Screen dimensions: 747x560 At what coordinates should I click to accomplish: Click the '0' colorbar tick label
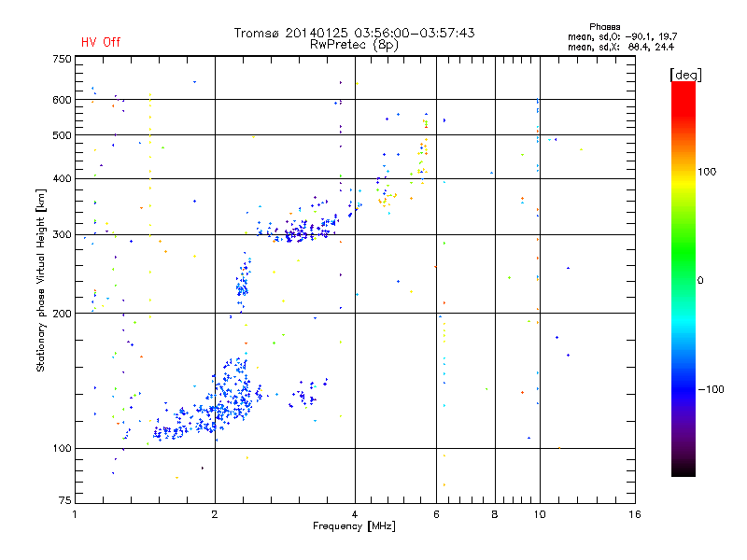click(x=699, y=280)
